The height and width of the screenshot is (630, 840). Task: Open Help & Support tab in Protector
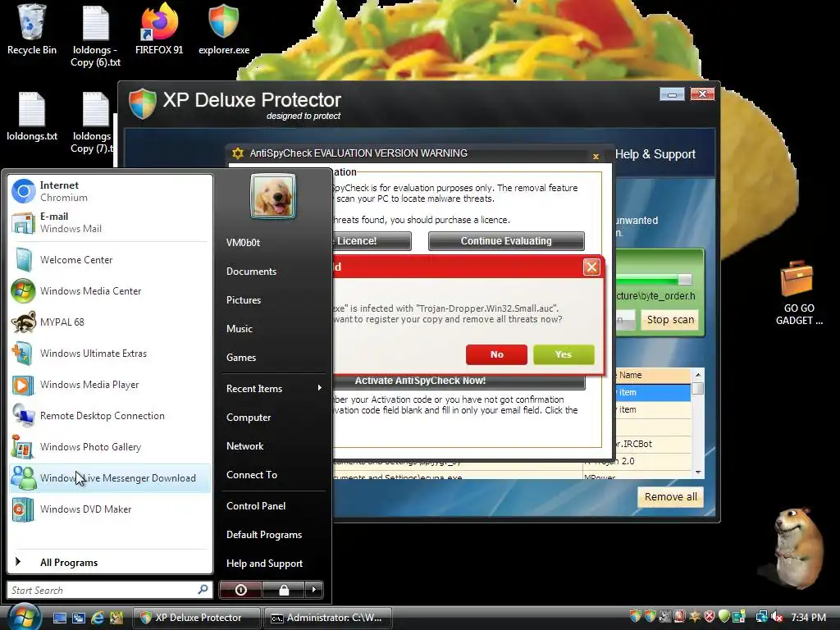(655, 154)
